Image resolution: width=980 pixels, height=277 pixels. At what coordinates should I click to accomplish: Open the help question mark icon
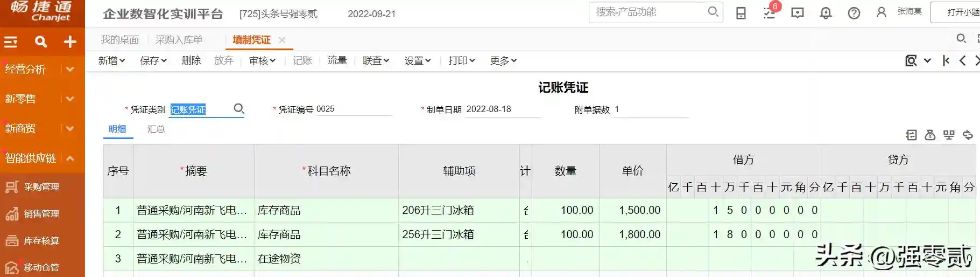[854, 13]
